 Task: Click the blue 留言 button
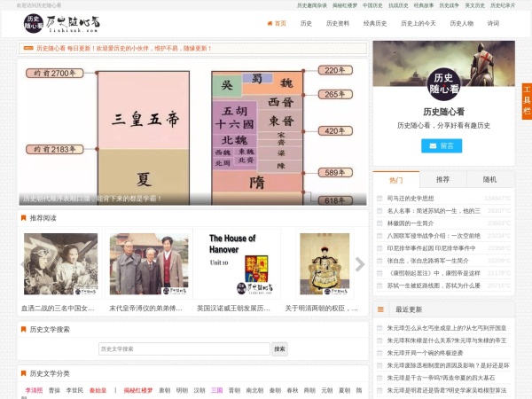coord(442,146)
